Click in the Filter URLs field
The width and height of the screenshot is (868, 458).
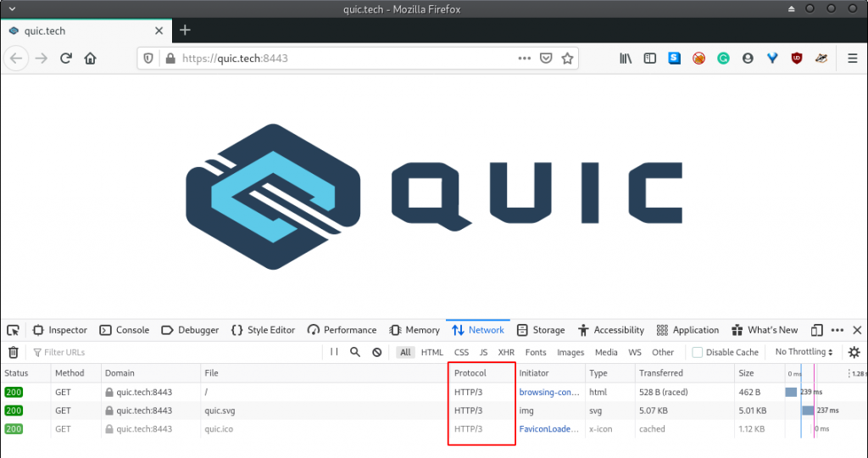170,352
